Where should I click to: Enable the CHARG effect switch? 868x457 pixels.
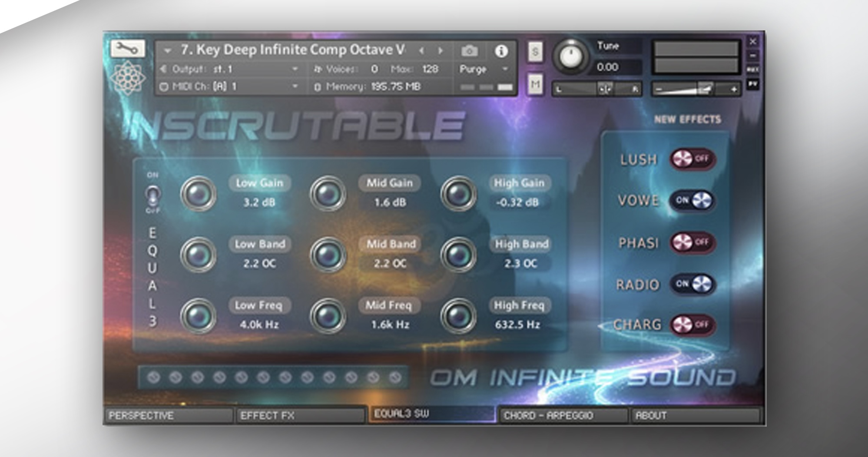(x=692, y=325)
